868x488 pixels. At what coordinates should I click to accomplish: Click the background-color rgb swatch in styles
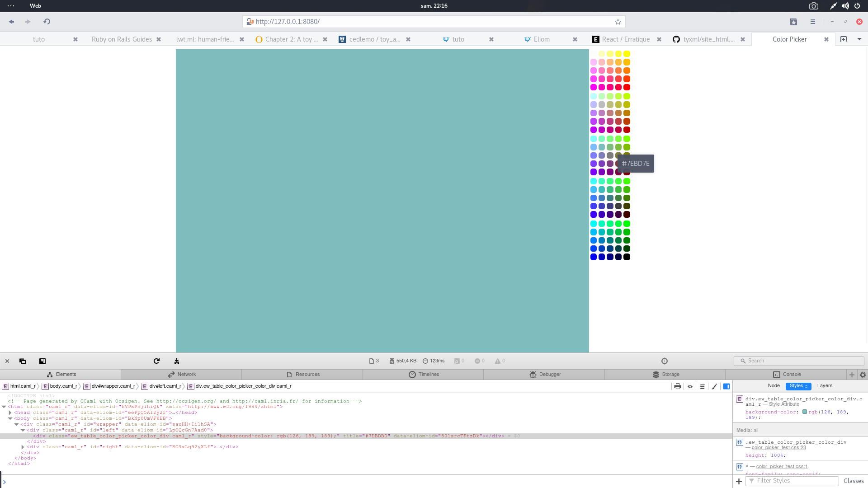pos(805,412)
